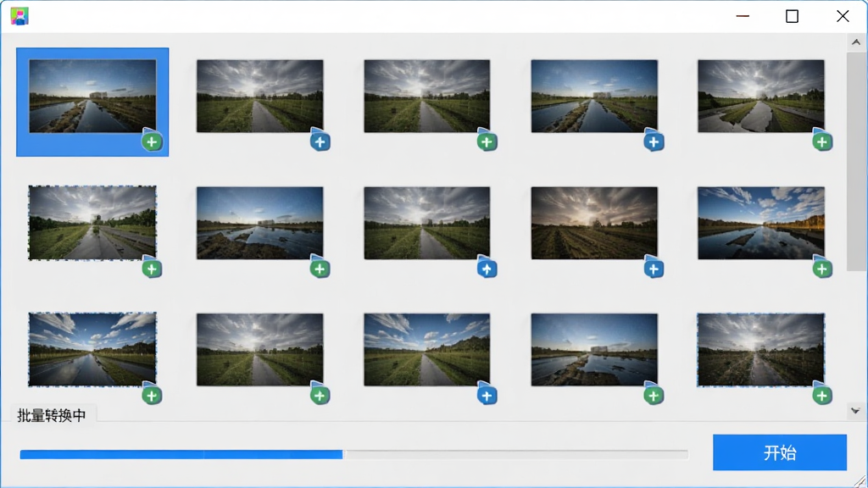Image resolution: width=868 pixels, height=488 pixels.
Task: Select the second photo in row one
Action: (x=260, y=97)
